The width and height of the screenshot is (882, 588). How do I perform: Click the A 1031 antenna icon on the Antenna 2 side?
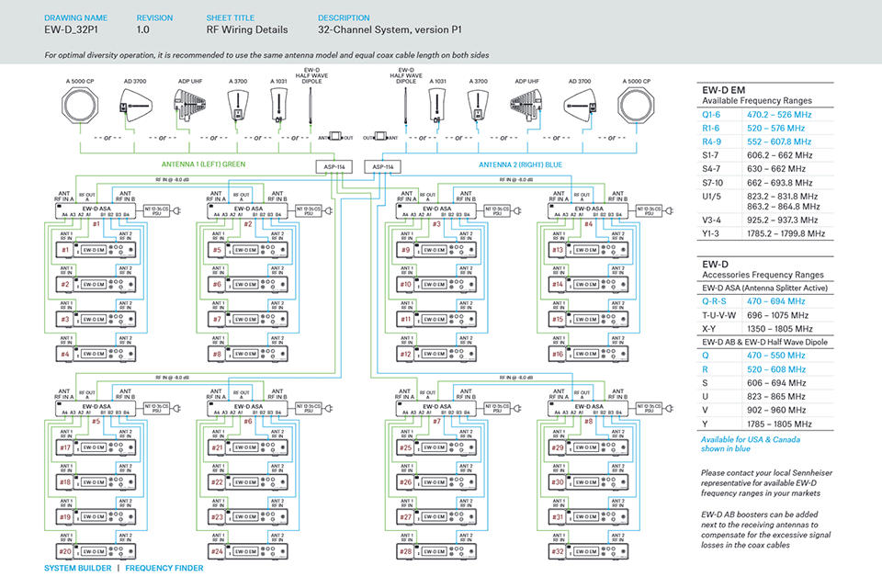click(437, 106)
